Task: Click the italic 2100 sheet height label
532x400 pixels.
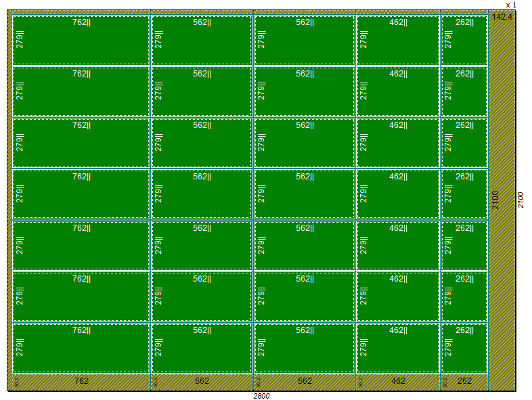Action: 520,200
